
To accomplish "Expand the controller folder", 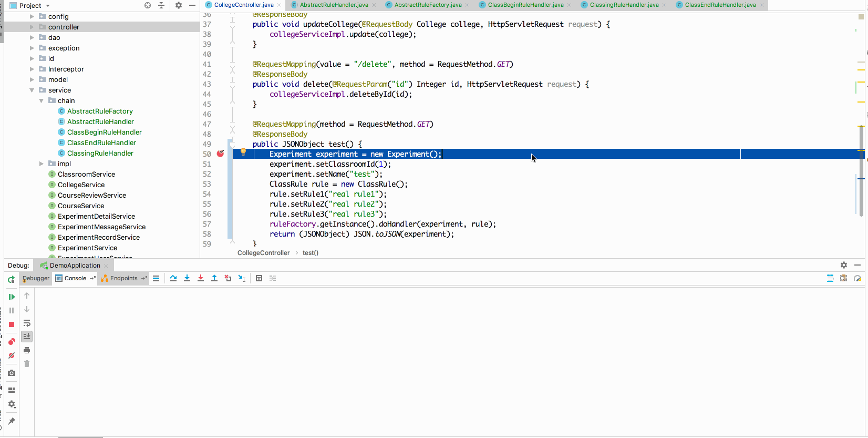I will (x=32, y=27).
